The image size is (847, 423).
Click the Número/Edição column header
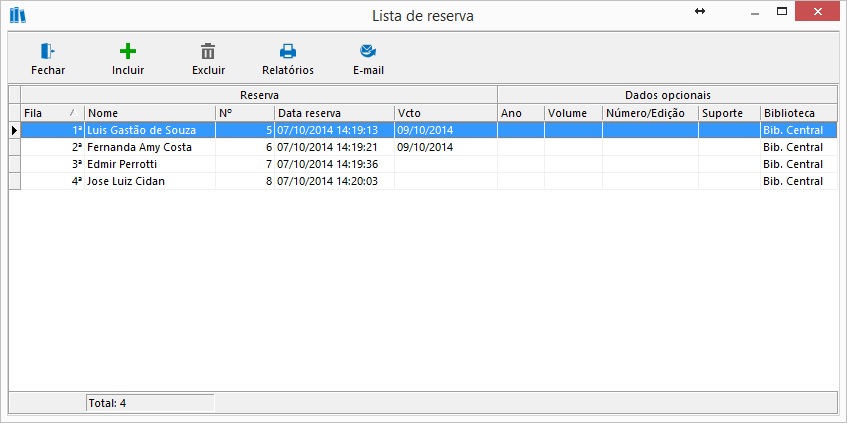[x=650, y=113]
